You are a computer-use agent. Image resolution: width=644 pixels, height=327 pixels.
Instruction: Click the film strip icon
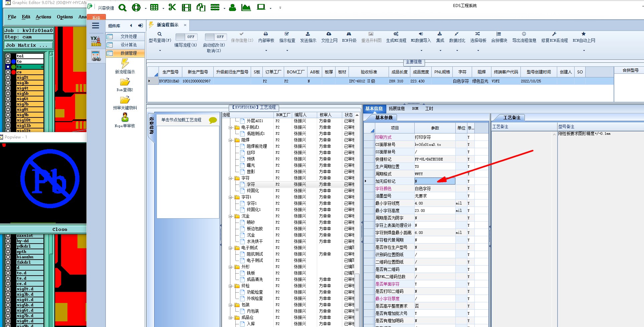[x=186, y=7]
